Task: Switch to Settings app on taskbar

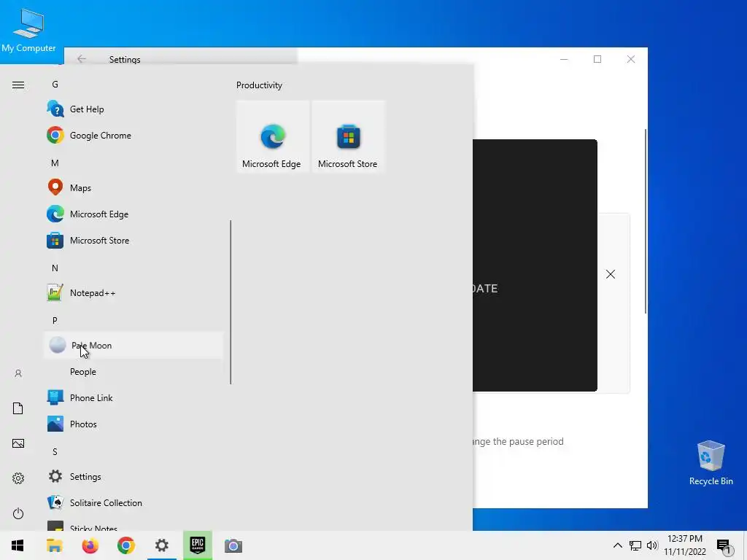Action: click(161, 545)
